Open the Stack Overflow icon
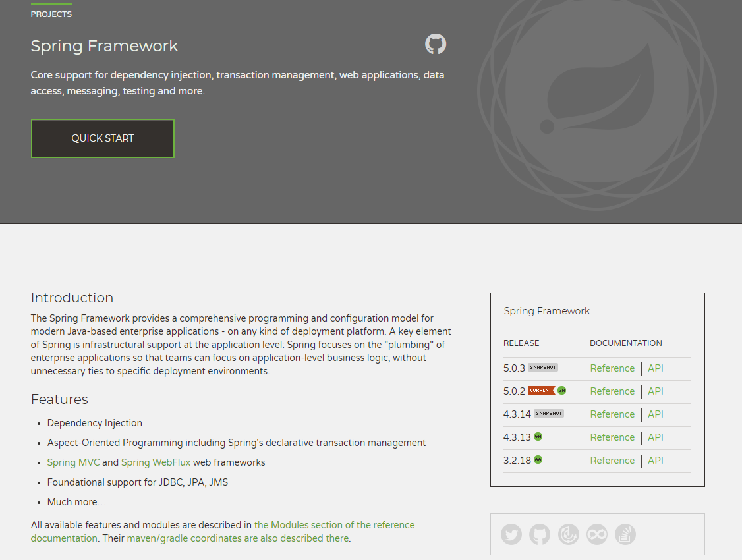Image resolution: width=742 pixels, height=560 pixels. click(625, 534)
